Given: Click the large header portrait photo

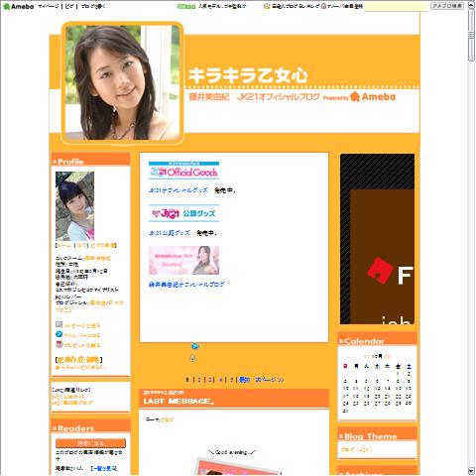Looking at the screenshot, I should tap(122, 82).
